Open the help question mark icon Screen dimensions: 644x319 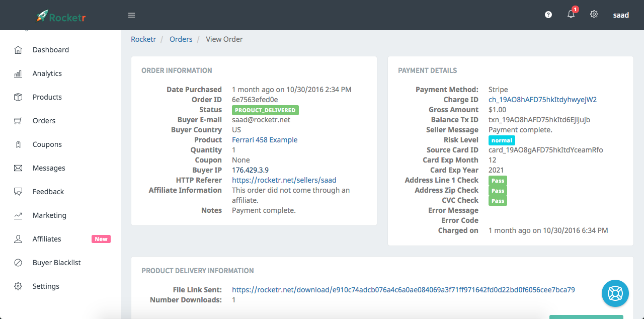pyautogui.click(x=548, y=15)
